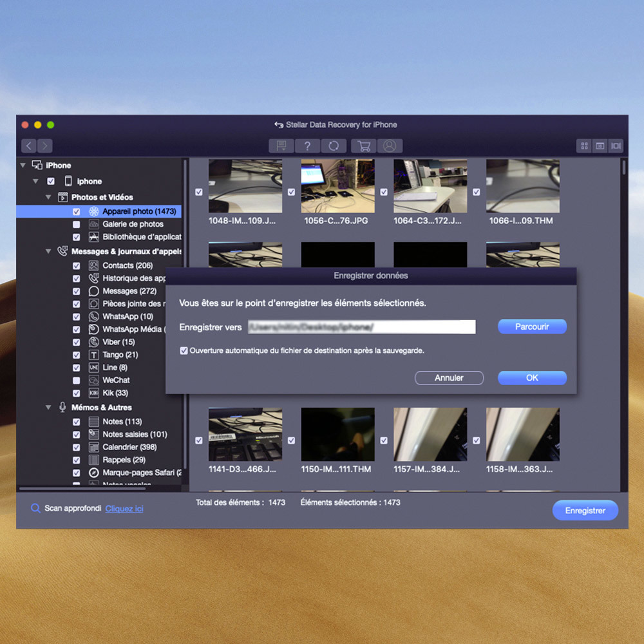Click the Calendrier icon in sidebar
This screenshot has height=644, width=644.
click(93, 447)
